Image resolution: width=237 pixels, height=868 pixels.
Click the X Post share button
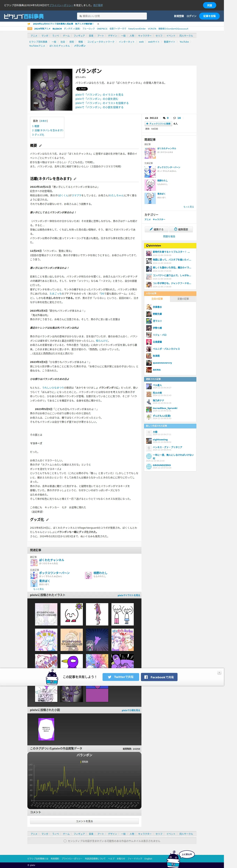tap(81, 89)
